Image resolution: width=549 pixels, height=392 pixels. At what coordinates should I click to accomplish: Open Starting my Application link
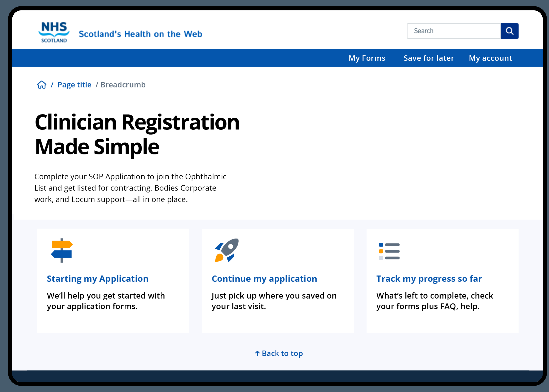point(98,279)
